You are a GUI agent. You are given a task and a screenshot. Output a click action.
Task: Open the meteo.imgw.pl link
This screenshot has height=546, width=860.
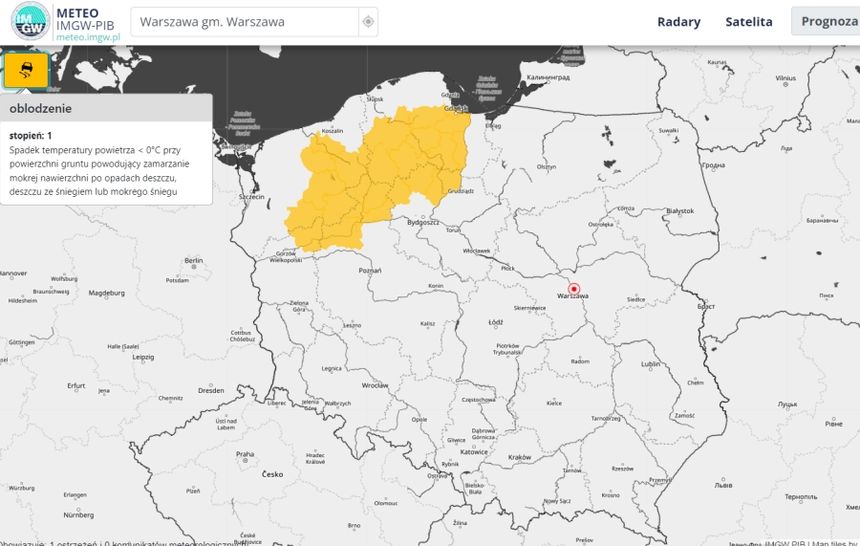pyautogui.click(x=88, y=37)
